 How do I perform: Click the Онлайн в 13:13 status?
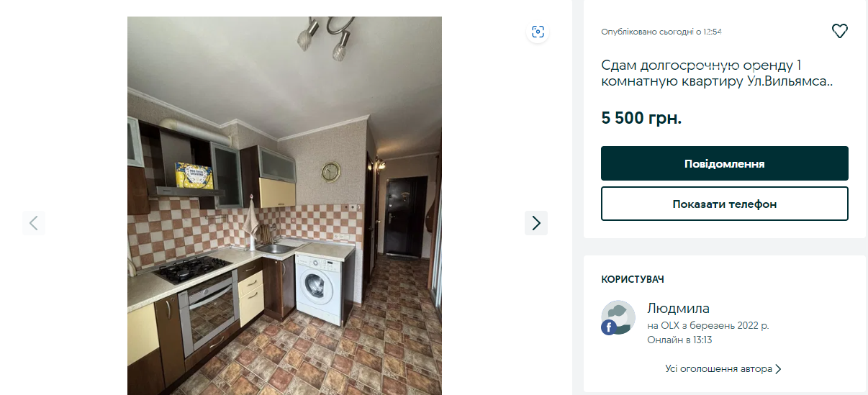coord(679,340)
